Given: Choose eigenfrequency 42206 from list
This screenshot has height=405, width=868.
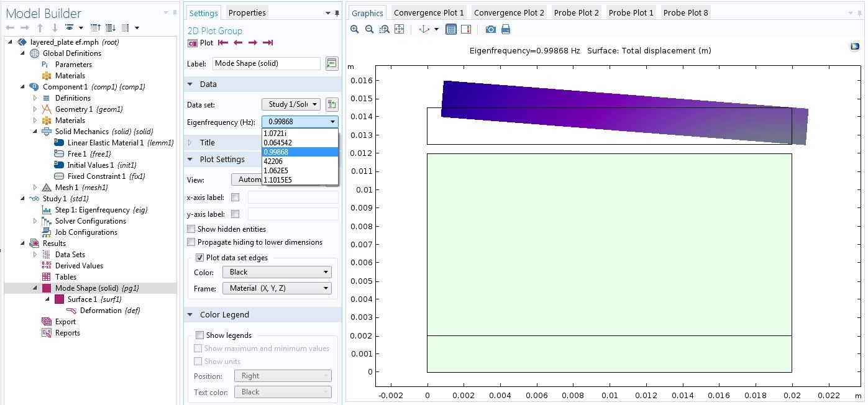Looking at the screenshot, I should click(300, 161).
